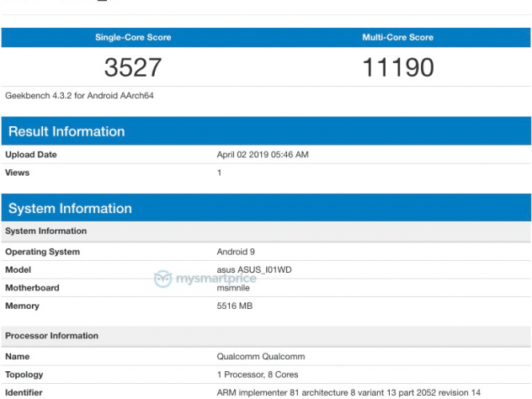Click the 5516 MB memory value
The height and width of the screenshot is (399, 532).
coord(235,306)
